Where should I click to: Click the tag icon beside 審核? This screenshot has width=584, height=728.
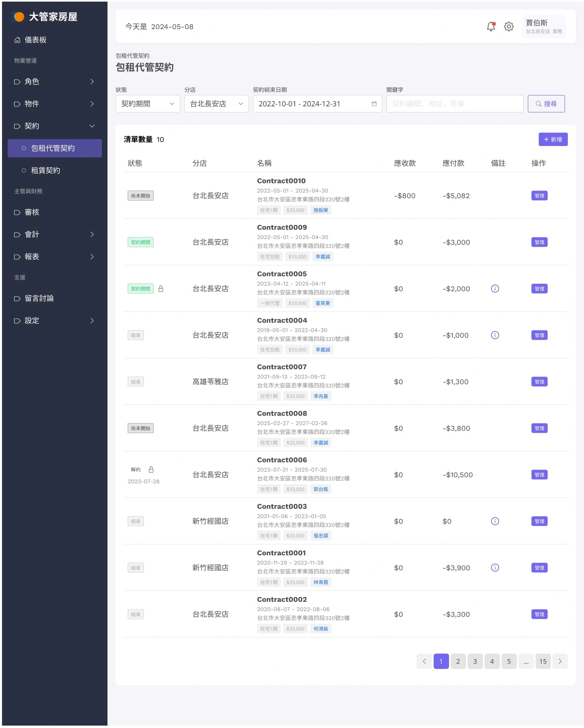(x=17, y=213)
